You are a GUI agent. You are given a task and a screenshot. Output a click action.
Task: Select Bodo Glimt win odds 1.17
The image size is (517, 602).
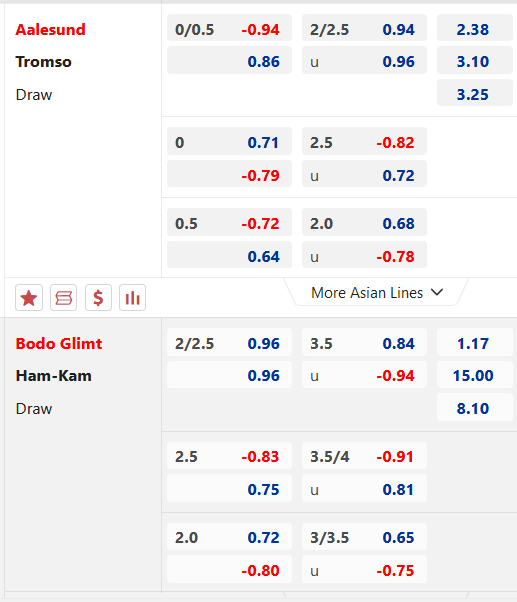click(x=475, y=342)
